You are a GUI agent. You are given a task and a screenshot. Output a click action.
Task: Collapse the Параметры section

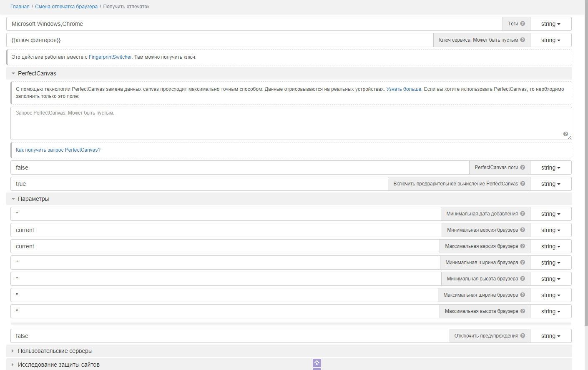click(x=33, y=199)
